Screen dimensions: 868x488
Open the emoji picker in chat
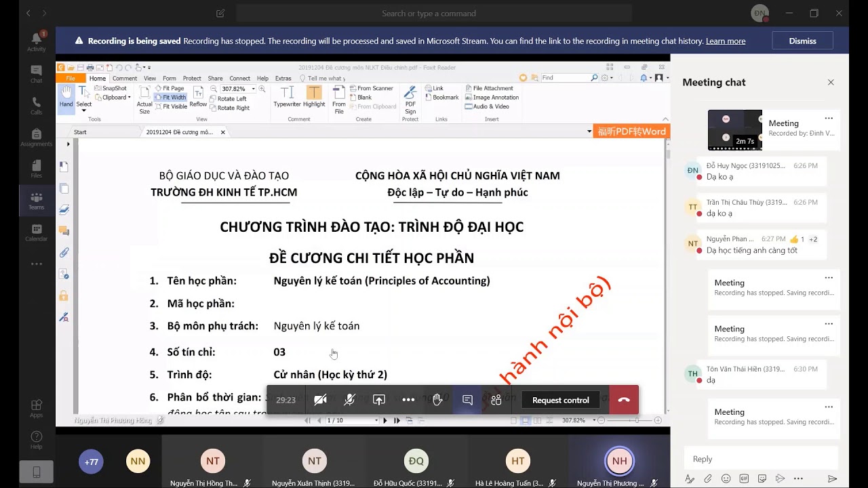(x=726, y=479)
